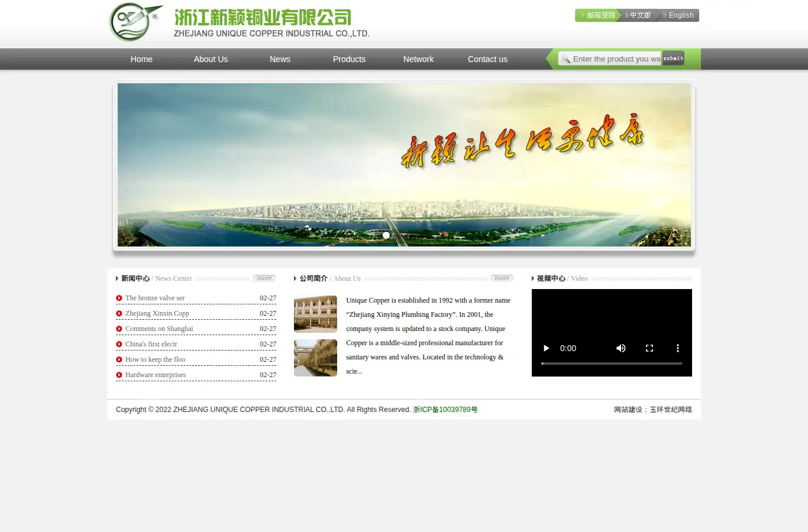
Task: Open news 'Hardware enterprises'
Action: pyautogui.click(x=156, y=375)
